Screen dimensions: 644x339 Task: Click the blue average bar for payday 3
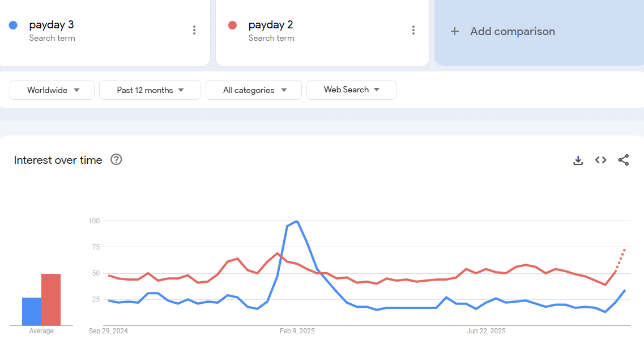pos(32,311)
